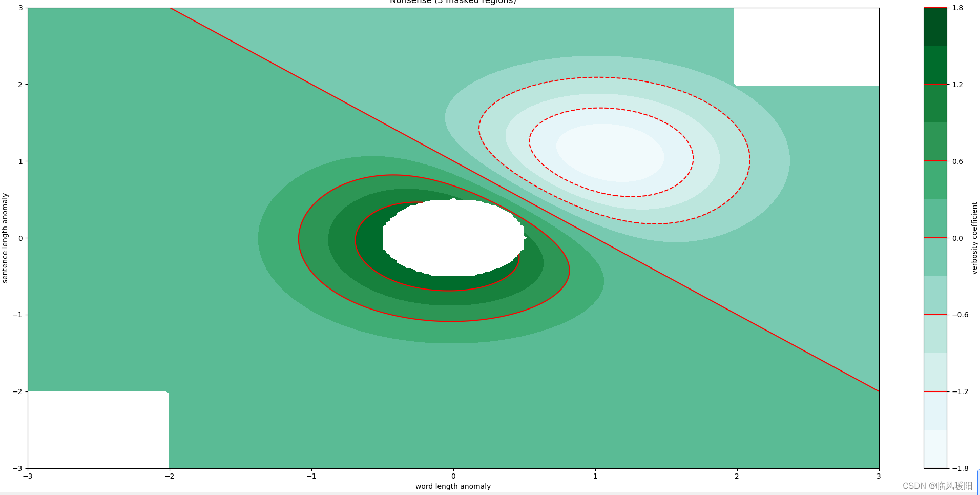Click the colorbar tick label 1.8
This screenshot has height=495, width=980.
pyautogui.click(x=957, y=8)
